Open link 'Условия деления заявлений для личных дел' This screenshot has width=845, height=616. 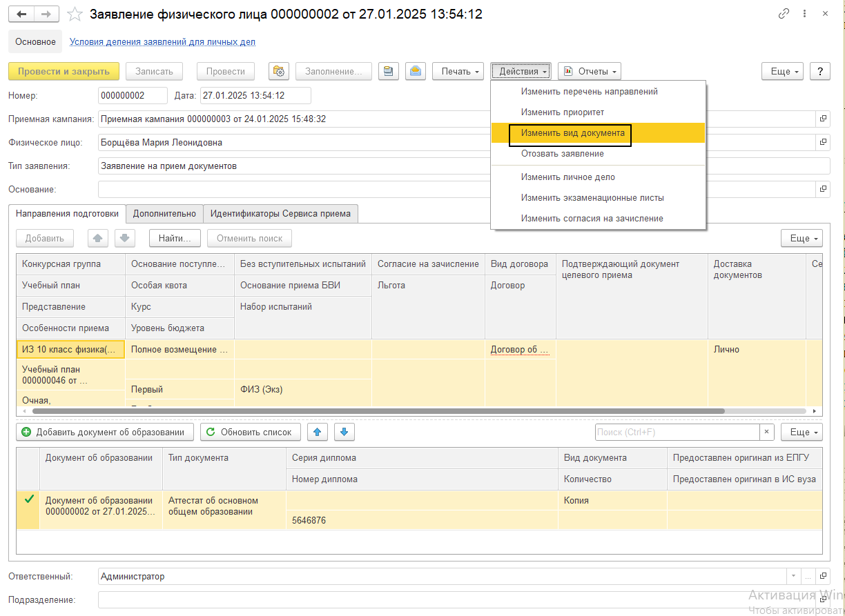pyautogui.click(x=162, y=42)
